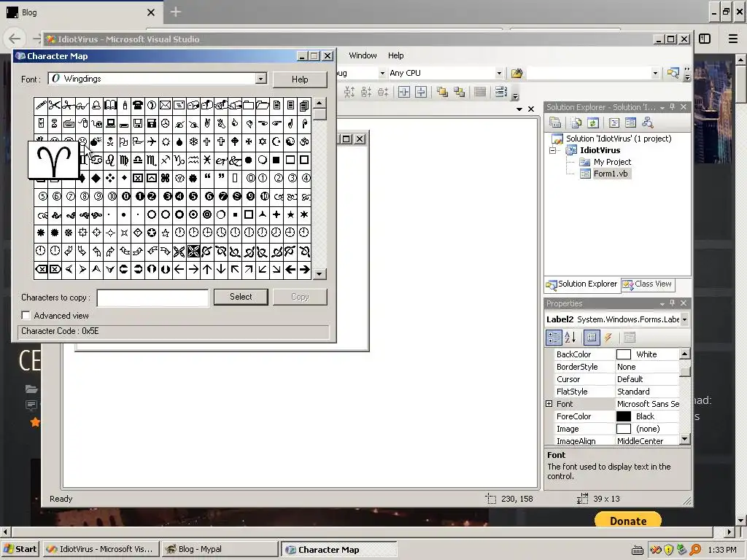Show Events with the lightning bolt icon

pyautogui.click(x=608, y=338)
